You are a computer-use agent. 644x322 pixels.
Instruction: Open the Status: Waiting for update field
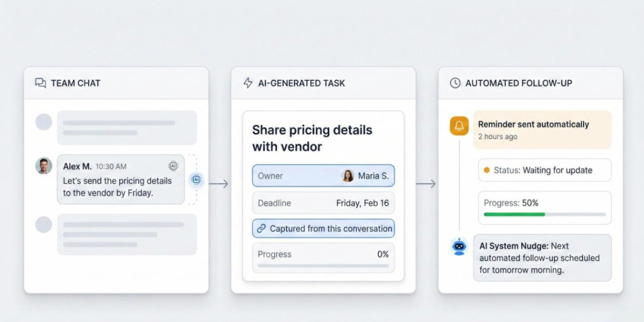544,170
